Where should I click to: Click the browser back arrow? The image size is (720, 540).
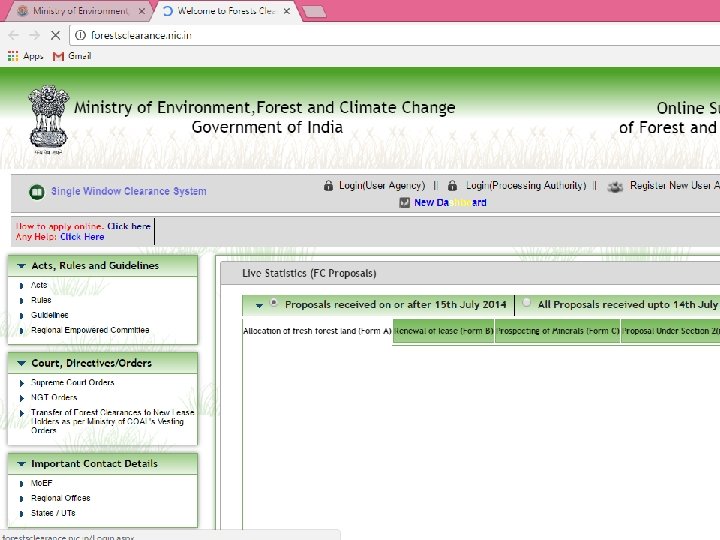[13, 35]
